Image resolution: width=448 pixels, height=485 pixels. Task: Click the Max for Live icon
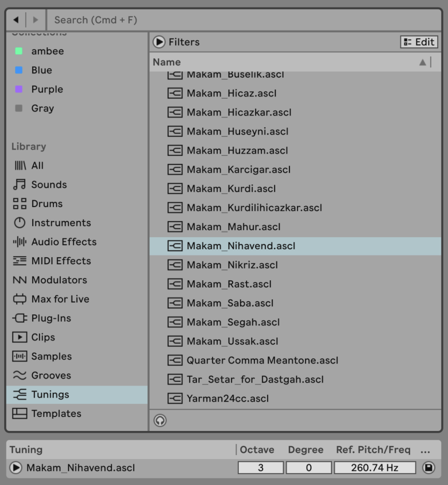click(19, 299)
